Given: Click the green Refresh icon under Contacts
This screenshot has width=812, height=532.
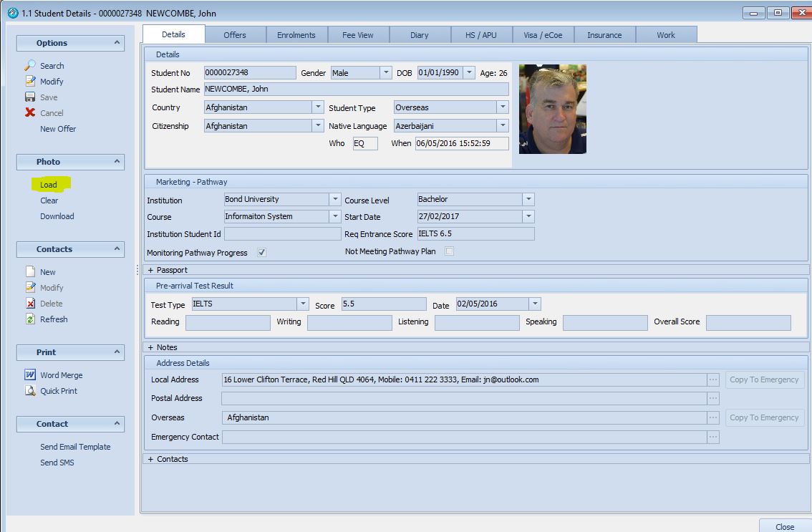Looking at the screenshot, I should point(30,319).
